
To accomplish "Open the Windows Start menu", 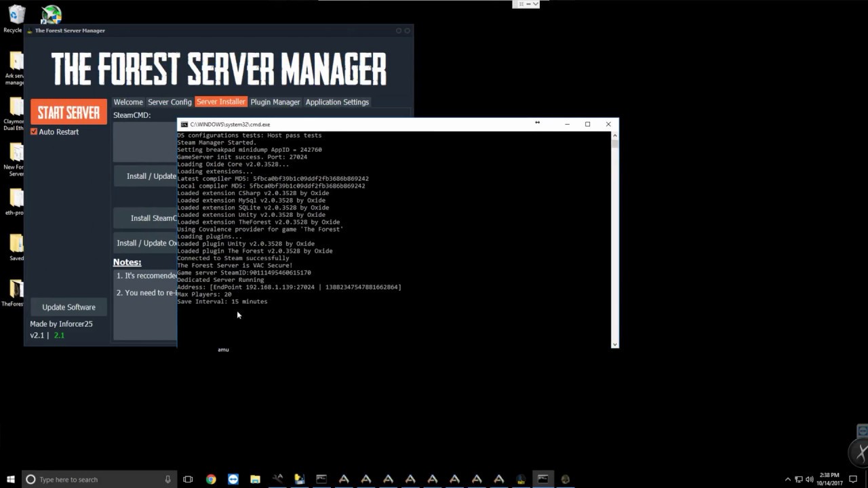I will pos(10,479).
